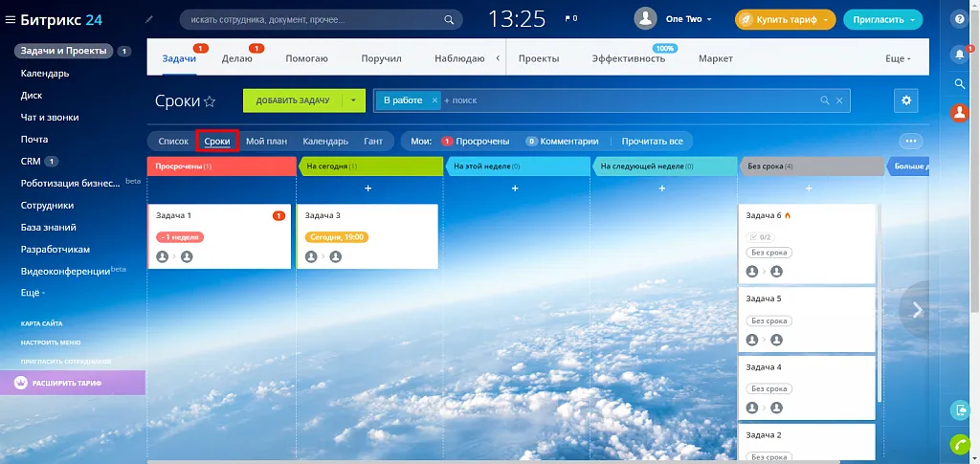The width and height of the screenshot is (980, 464).
Task: Expand the Еще tabs dropdown
Action: point(897,58)
